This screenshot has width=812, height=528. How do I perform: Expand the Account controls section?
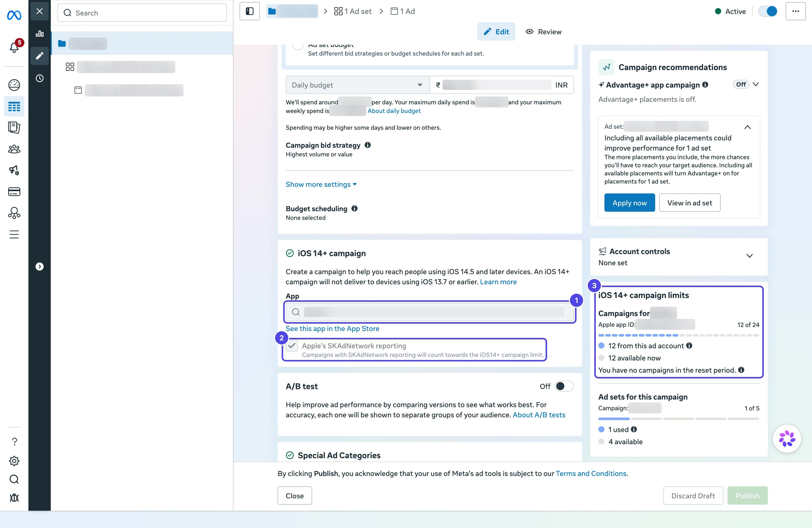coord(749,256)
